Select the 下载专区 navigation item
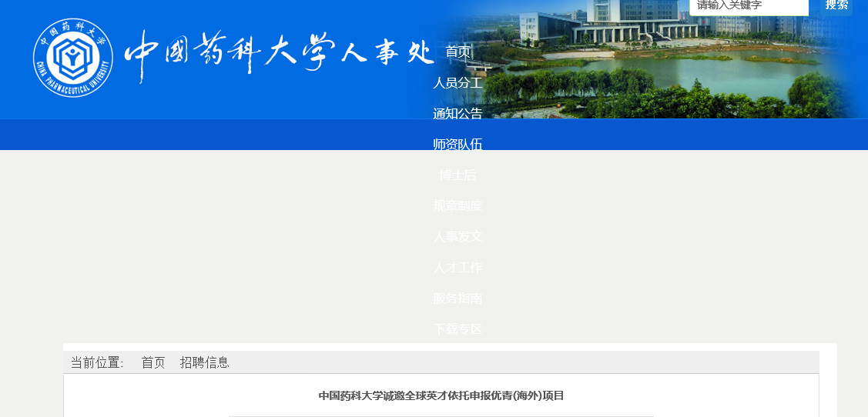The height and width of the screenshot is (417, 868). [457, 329]
